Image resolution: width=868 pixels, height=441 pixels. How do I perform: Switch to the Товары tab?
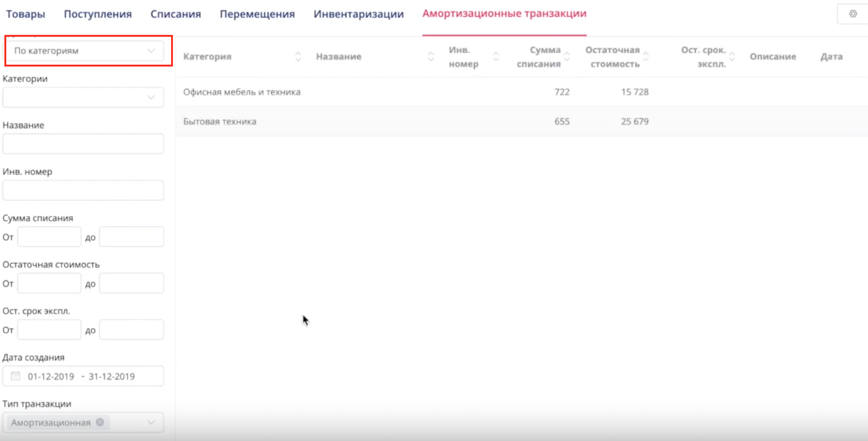pos(25,14)
